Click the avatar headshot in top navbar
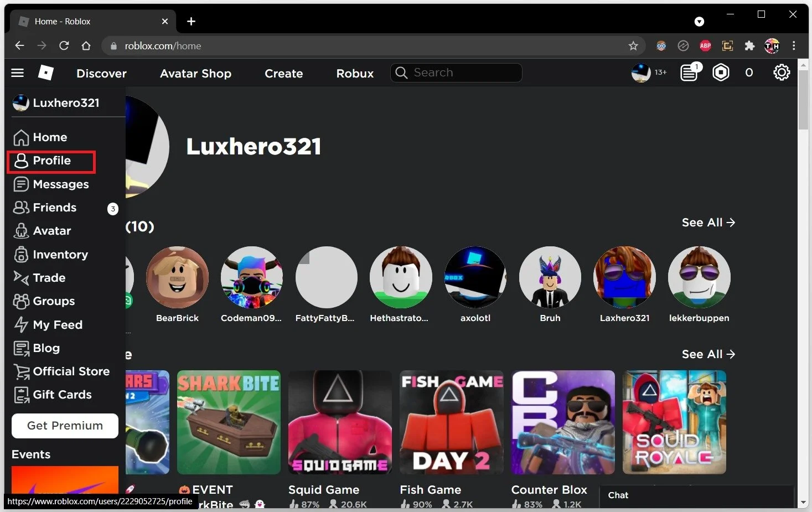This screenshot has width=812, height=512. coord(641,73)
